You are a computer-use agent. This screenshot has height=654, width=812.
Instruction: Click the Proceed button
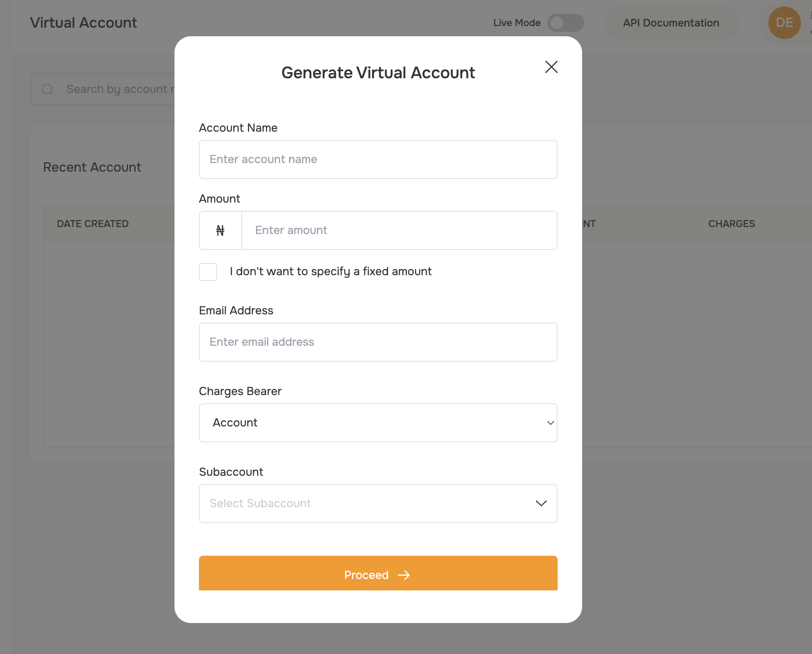point(378,573)
